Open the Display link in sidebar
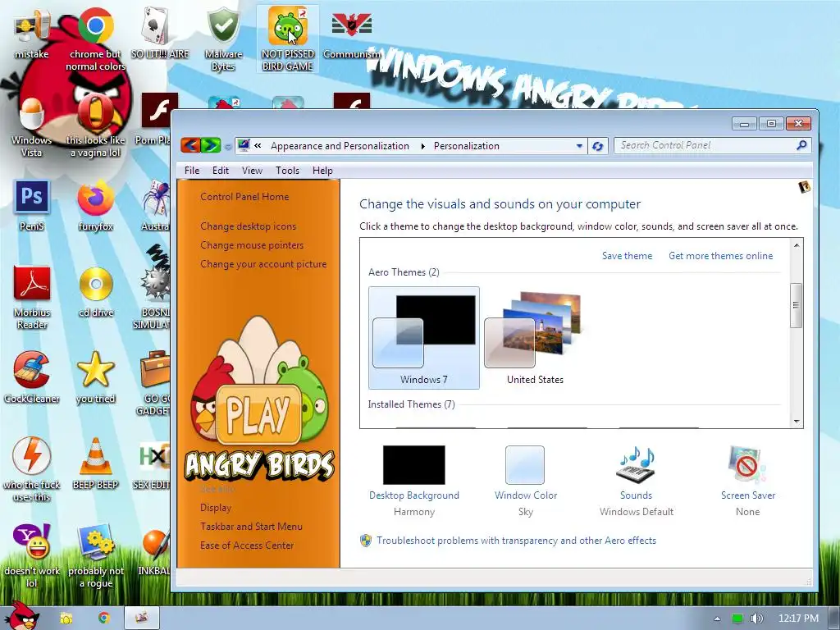Screen dimensions: 840x630 click(216, 507)
